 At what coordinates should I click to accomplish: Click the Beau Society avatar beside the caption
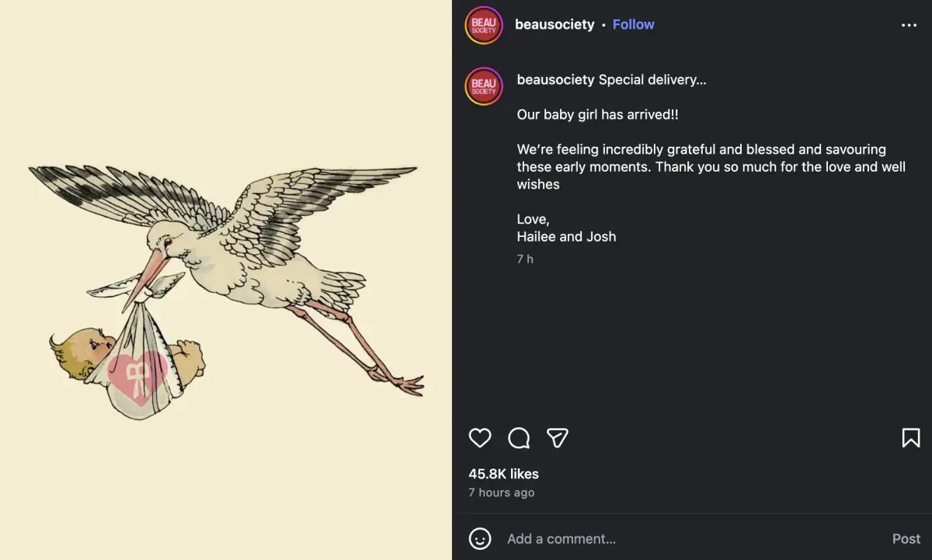click(484, 85)
